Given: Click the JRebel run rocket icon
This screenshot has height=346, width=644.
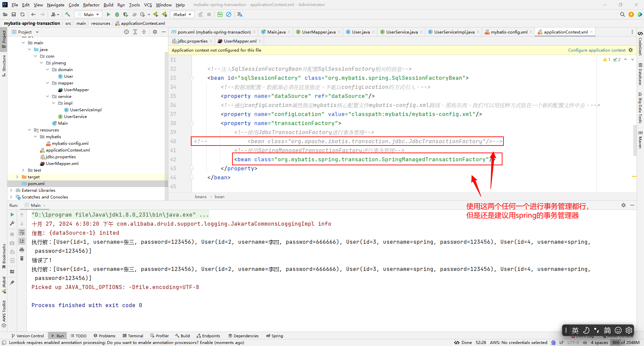Looking at the screenshot, I should pos(156,14).
